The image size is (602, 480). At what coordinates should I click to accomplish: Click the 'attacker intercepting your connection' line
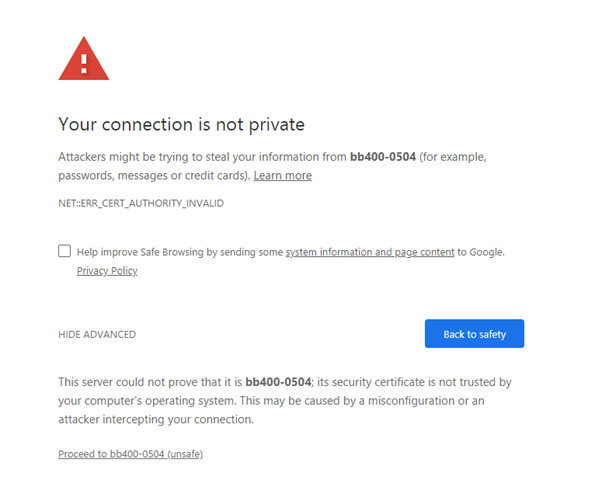[156, 420]
